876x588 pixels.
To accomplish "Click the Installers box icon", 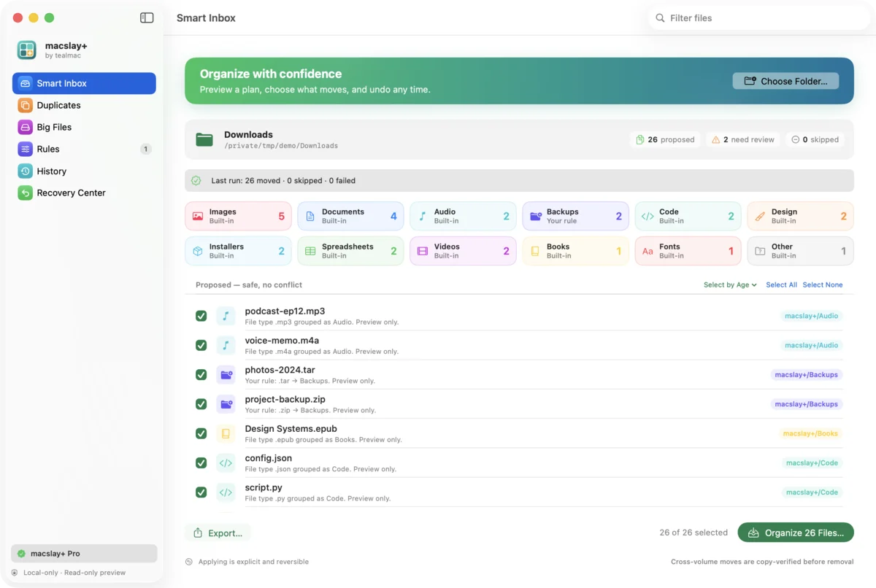I will tap(198, 251).
